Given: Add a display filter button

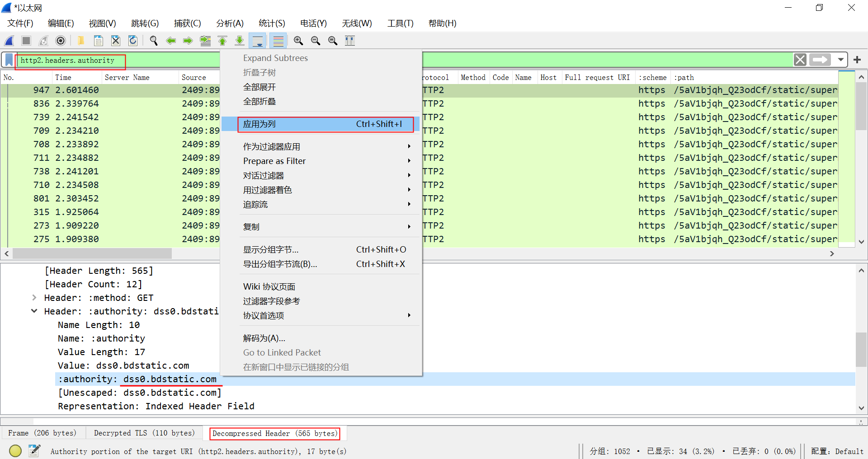Looking at the screenshot, I should click(x=857, y=60).
